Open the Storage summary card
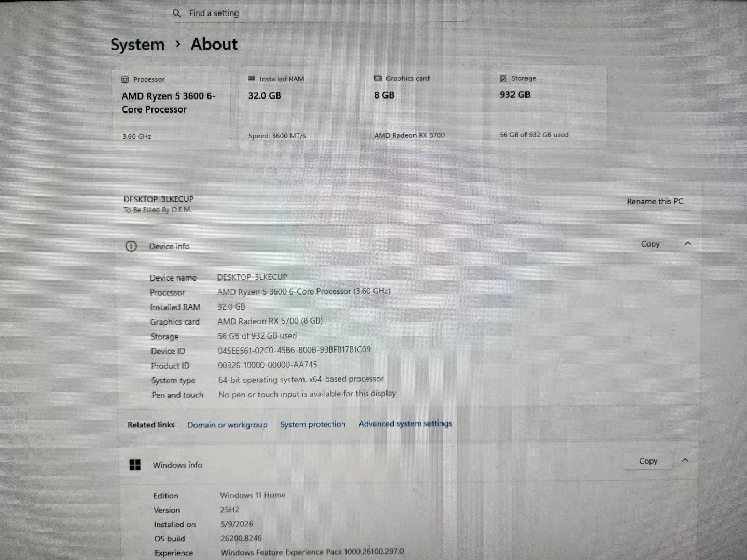This screenshot has height=560, width=747. point(549,106)
